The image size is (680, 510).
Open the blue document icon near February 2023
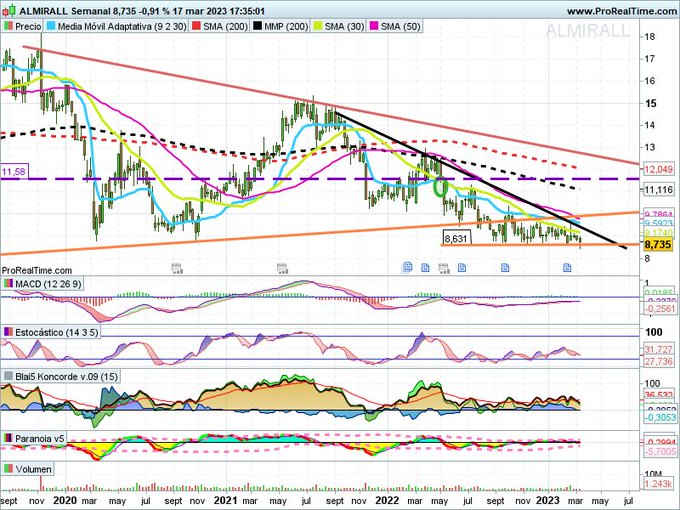click(567, 267)
